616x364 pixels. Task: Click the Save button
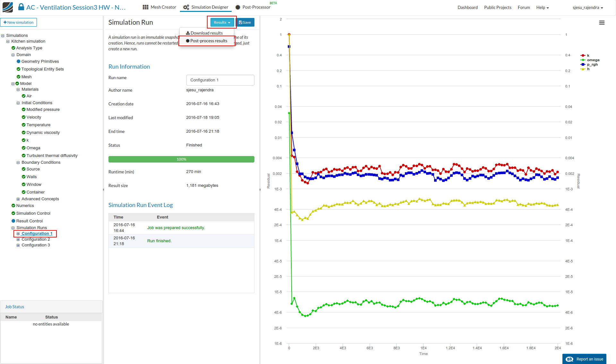tap(245, 22)
